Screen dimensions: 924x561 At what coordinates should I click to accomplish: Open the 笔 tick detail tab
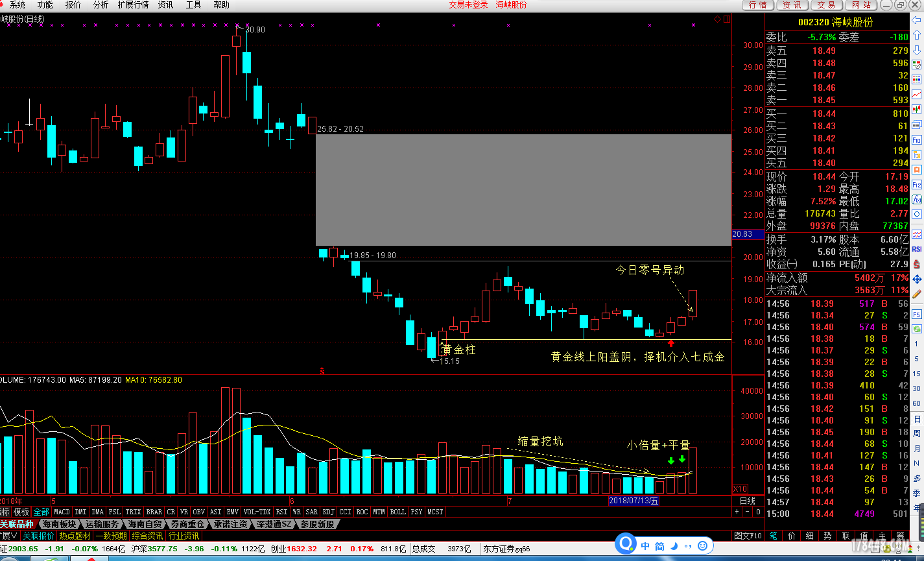(774, 536)
